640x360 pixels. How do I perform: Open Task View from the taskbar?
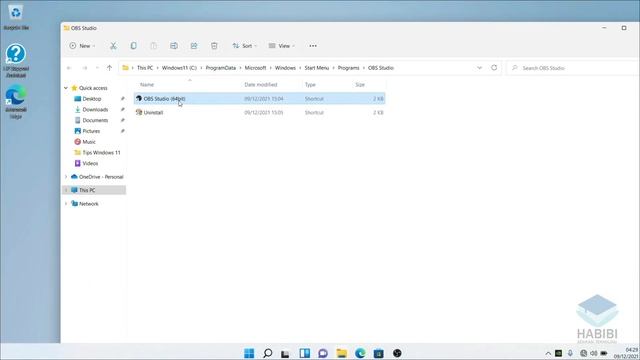pyautogui.click(x=285, y=353)
